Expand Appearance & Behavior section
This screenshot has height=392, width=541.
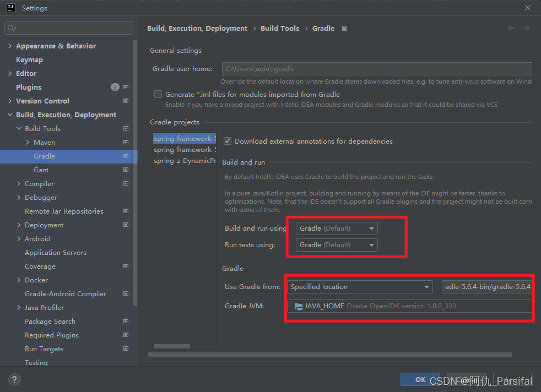coord(10,46)
